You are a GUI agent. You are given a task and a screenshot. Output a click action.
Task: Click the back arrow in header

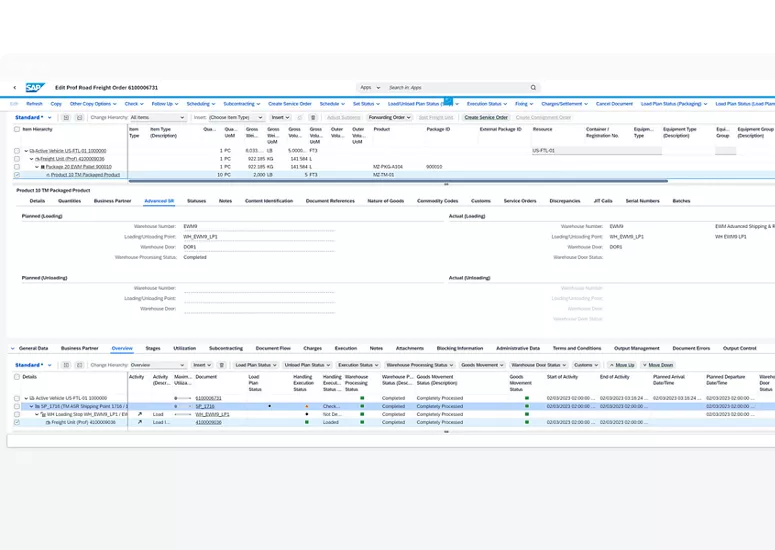coord(14,88)
